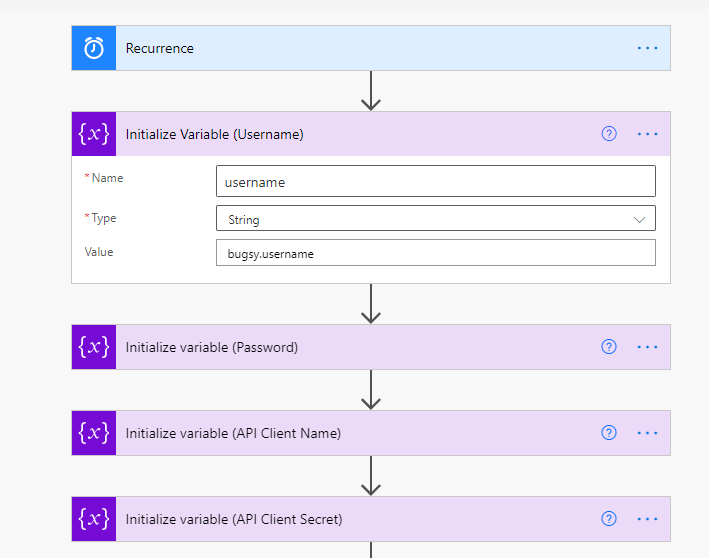Screen dimensions: 709x558
Task: Click the chevron in the Type field
Action: click(x=639, y=220)
